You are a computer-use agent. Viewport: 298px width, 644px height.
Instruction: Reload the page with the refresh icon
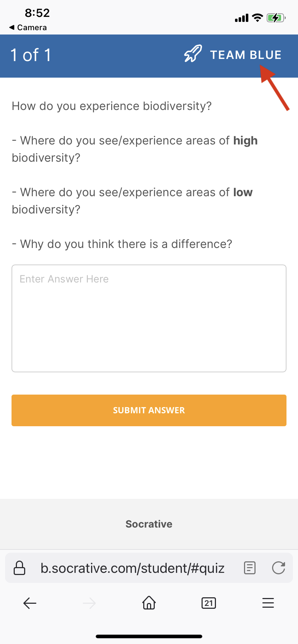pos(279,568)
